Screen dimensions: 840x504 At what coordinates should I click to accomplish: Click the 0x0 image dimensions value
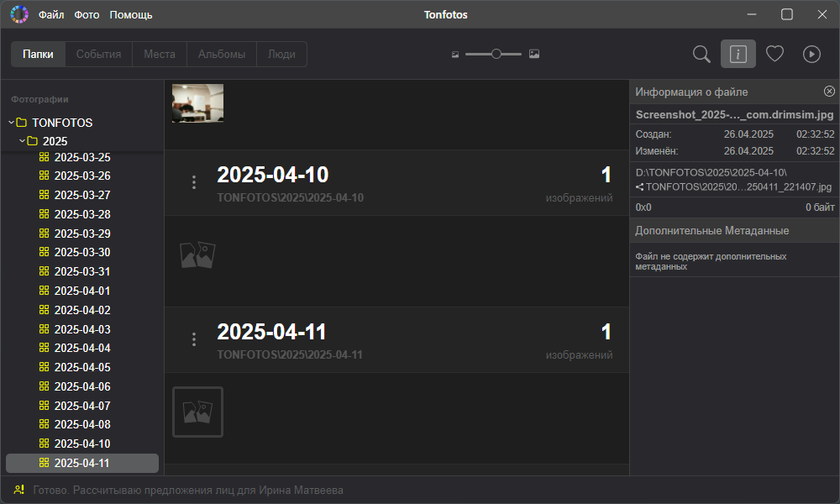643,207
